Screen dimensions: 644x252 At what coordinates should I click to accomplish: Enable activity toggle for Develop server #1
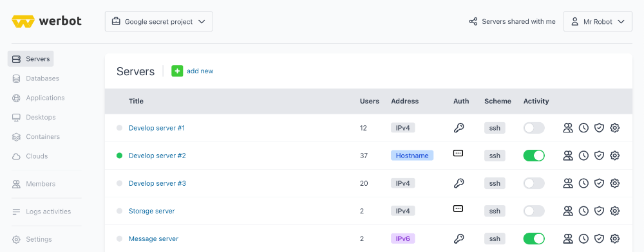pos(534,128)
